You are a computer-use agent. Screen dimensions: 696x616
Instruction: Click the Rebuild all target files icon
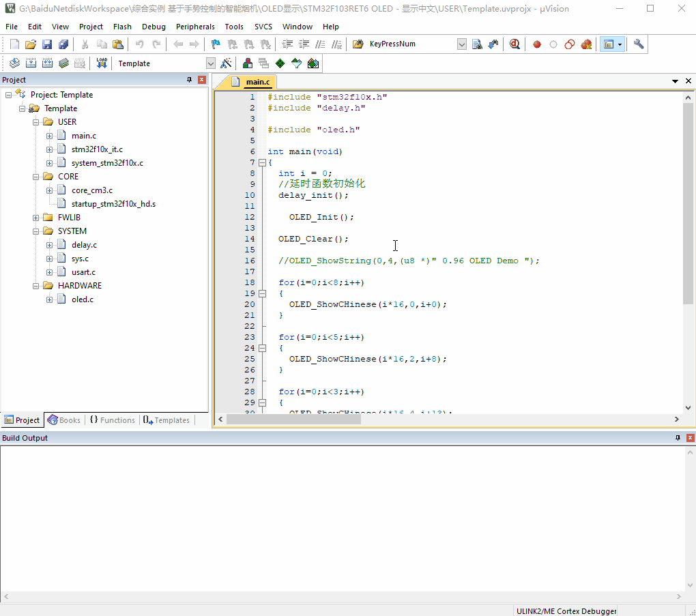tap(46, 63)
